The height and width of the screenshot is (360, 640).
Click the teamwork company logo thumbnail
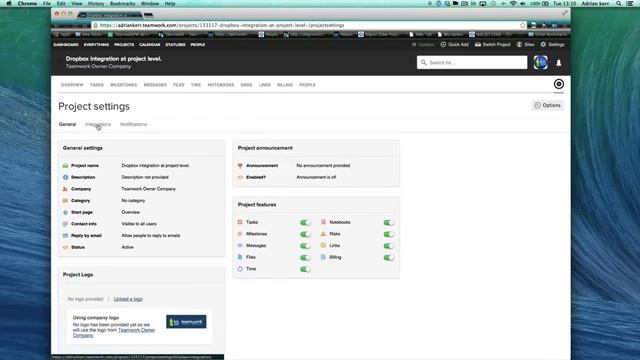click(x=186, y=322)
